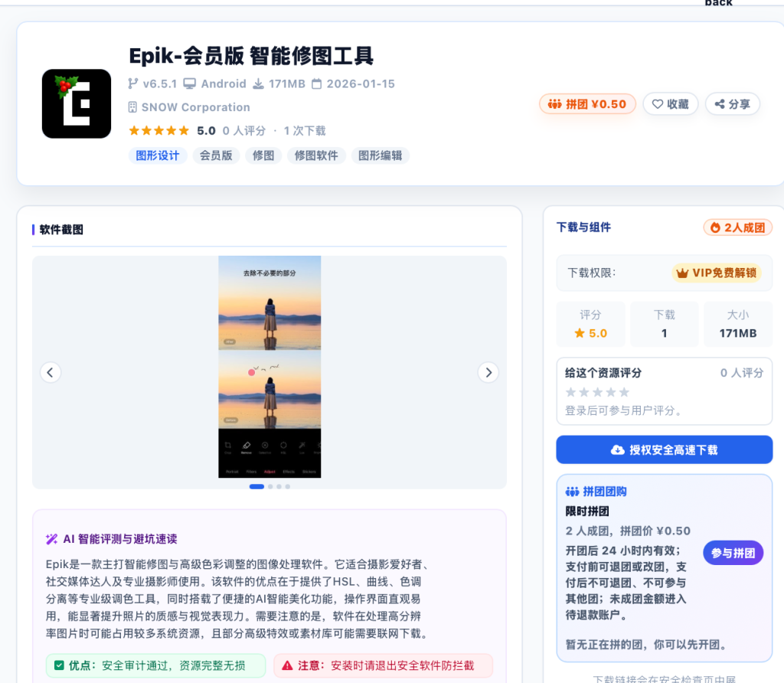Click the crown icon in VIP badge
Screen dimensions: 784x683
point(682,273)
